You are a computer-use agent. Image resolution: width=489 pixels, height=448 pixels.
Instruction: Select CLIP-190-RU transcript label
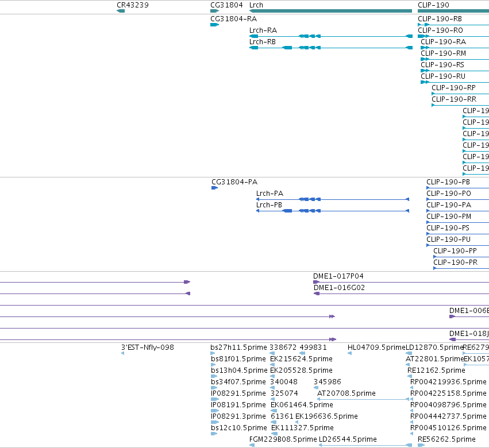coord(443,76)
